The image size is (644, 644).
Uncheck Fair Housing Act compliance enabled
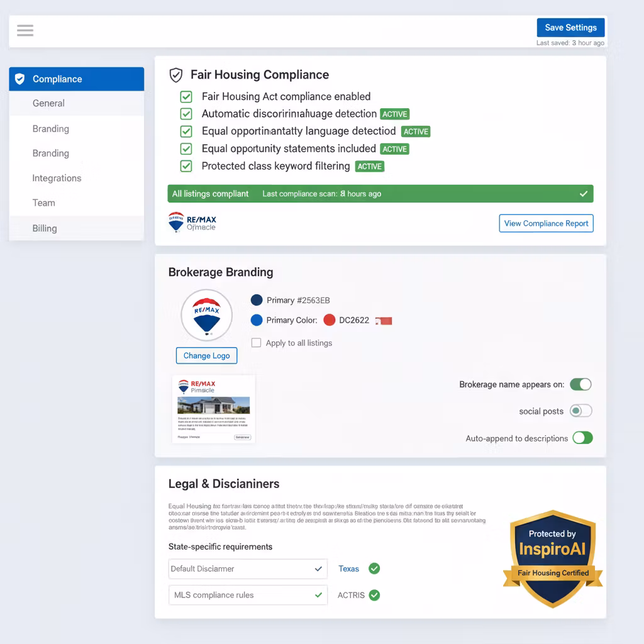[x=186, y=97]
